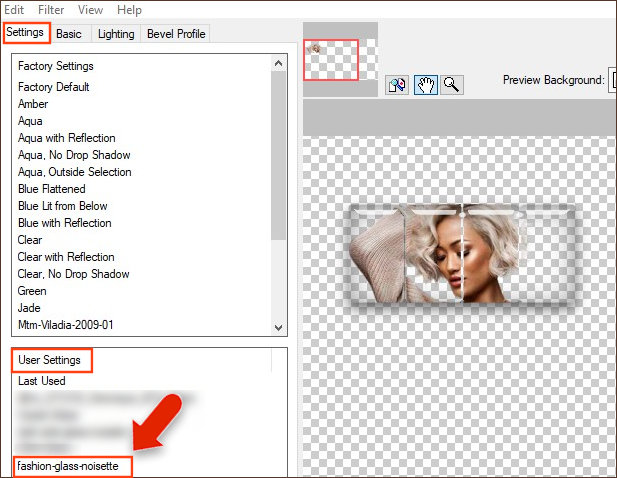Open the Help menu
This screenshot has width=617, height=478.
tap(129, 9)
